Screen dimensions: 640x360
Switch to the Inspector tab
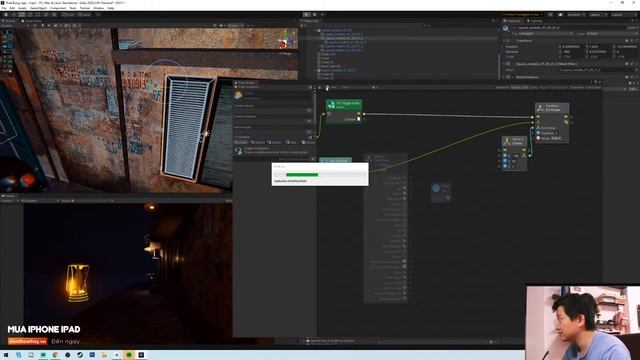[513, 21]
